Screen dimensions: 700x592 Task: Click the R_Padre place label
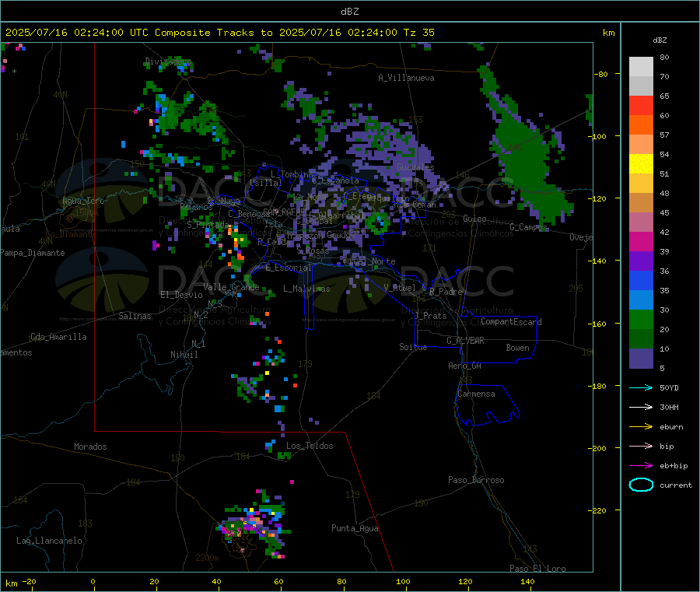[x=446, y=292]
